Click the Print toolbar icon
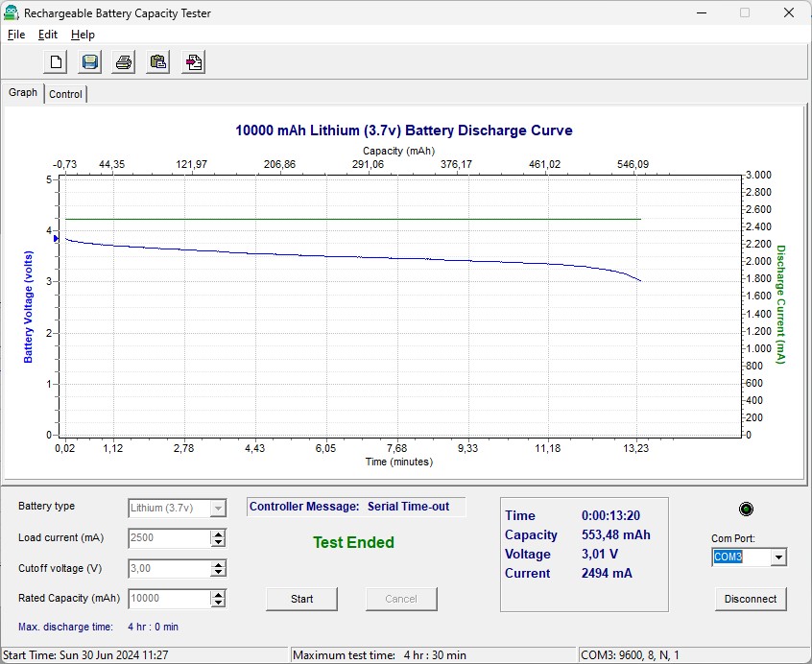Image resolution: width=812 pixels, height=664 pixels. 124,62
